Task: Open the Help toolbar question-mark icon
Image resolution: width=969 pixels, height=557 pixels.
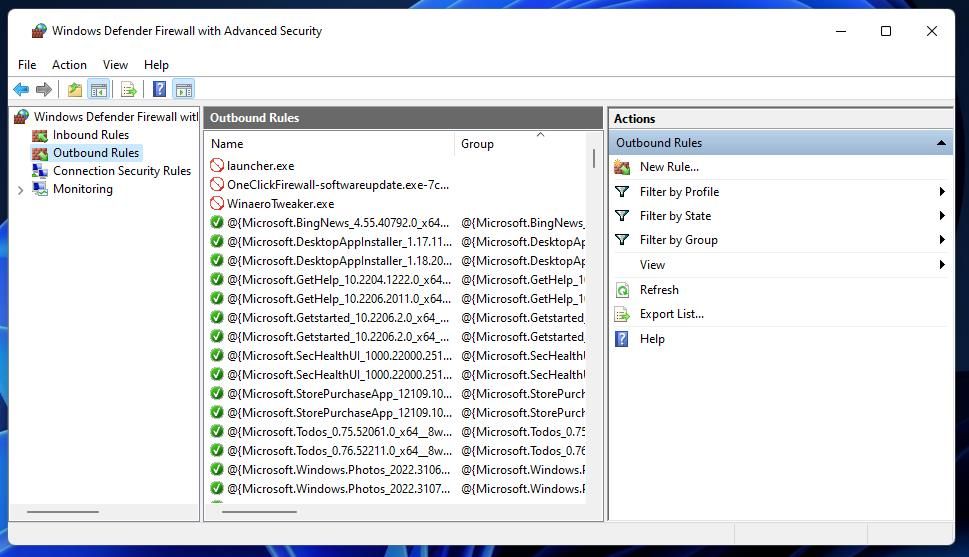Action: [x=159, y=90]
